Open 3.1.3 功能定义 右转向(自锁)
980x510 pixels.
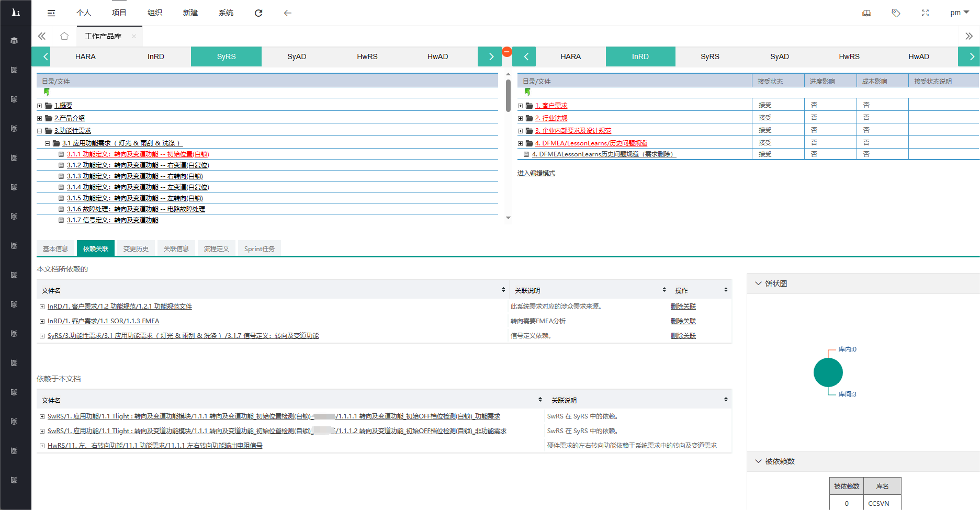tap(135, 176)
